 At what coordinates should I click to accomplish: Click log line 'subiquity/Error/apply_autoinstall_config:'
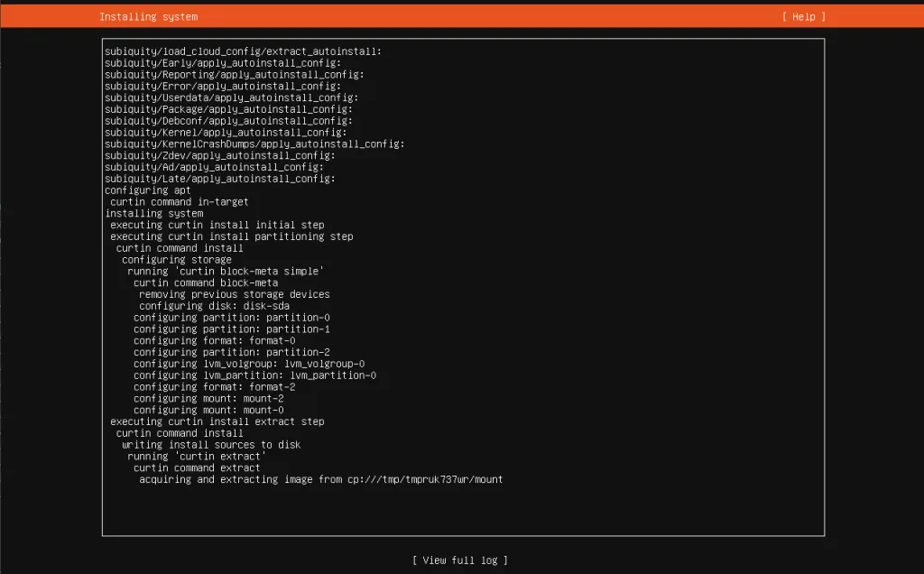coord(223,86)
